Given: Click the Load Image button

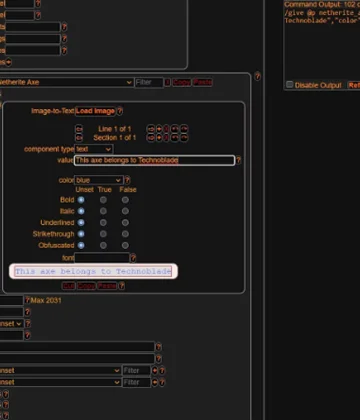Looking at the screenshot, I should click(95, 111).
